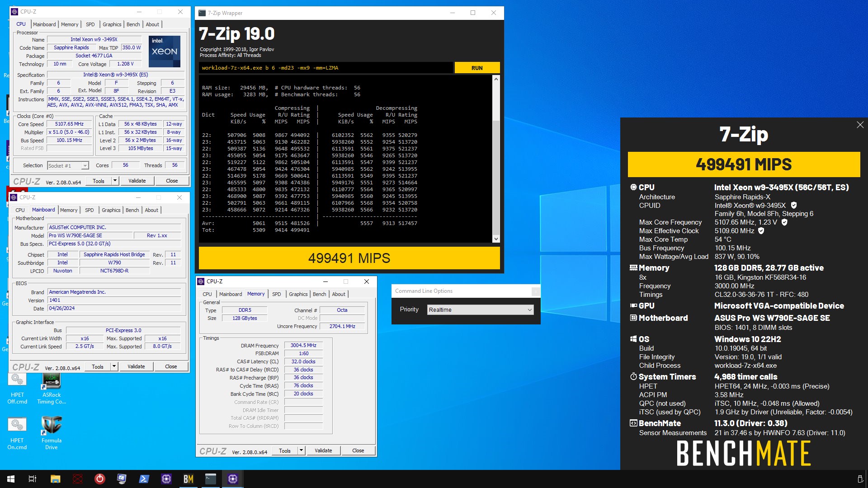Click scroll up arrow in 7-Zip output
The width and height of the screenshot is (868, 488).
click(x=496, y=79)
